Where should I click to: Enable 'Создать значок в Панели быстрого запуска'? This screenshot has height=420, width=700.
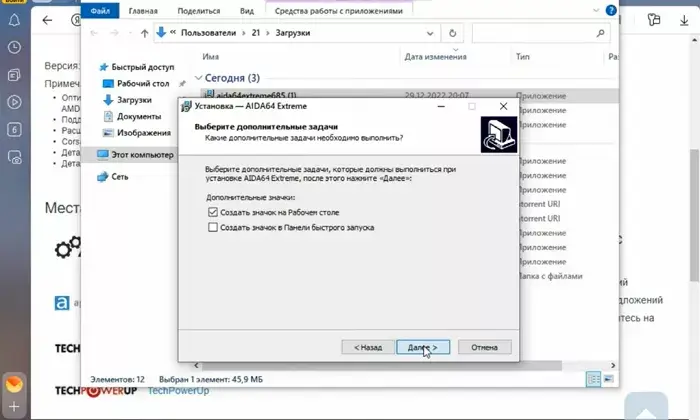tap(212, 228)
